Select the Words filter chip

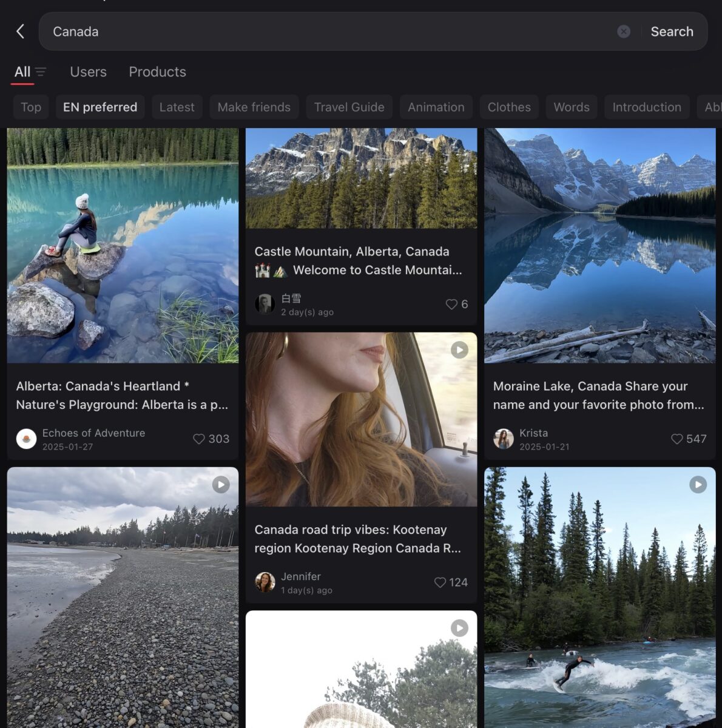571,107
